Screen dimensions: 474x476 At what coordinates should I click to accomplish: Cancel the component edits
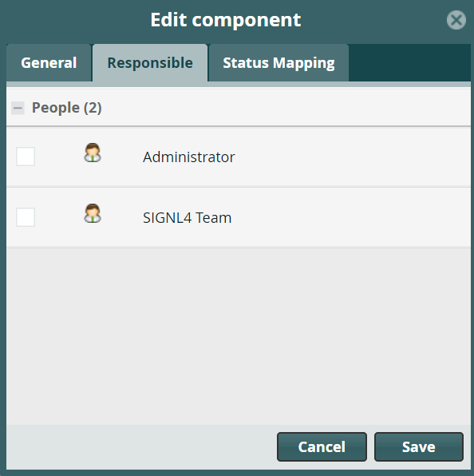[322, 447]
